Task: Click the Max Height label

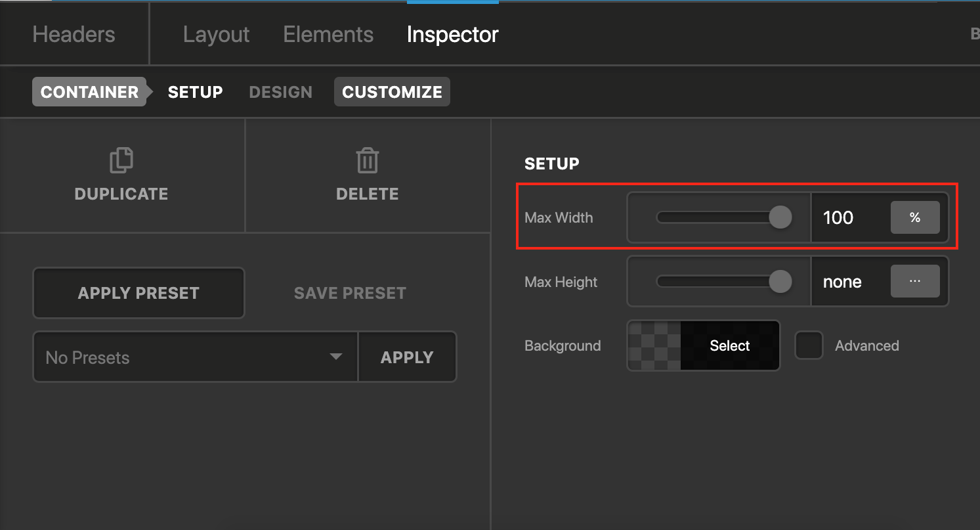Action: point(561,282)
